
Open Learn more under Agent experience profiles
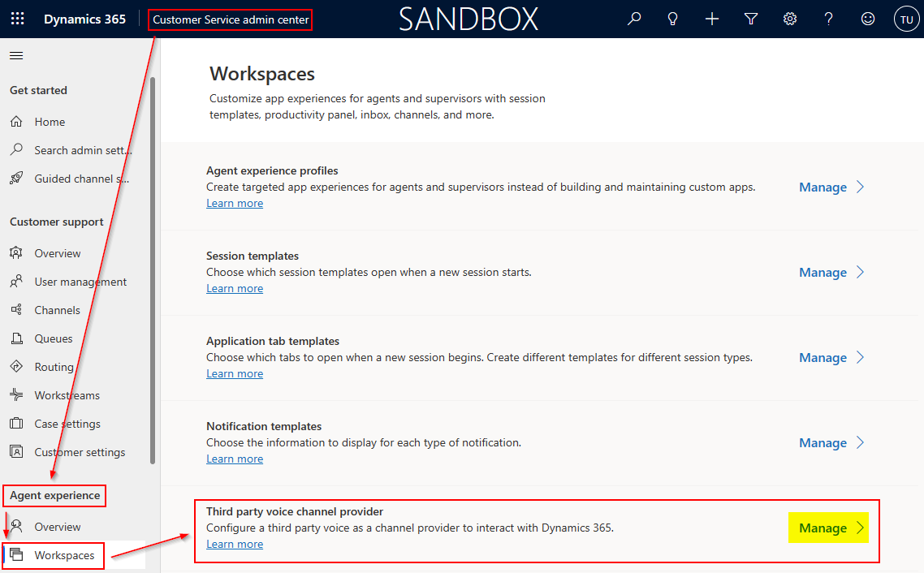pyautogui.click(x=235, y=203)
